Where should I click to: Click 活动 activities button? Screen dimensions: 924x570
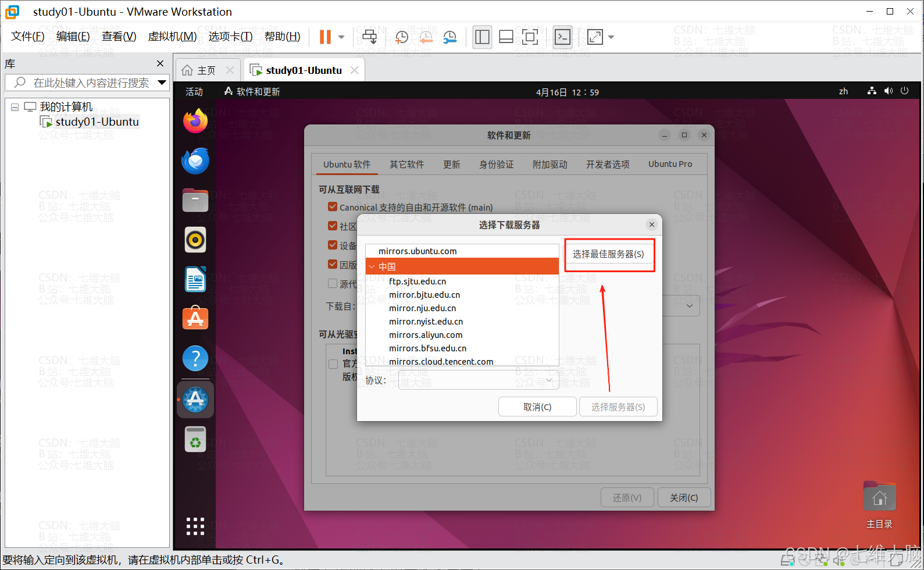click(194, 92)
